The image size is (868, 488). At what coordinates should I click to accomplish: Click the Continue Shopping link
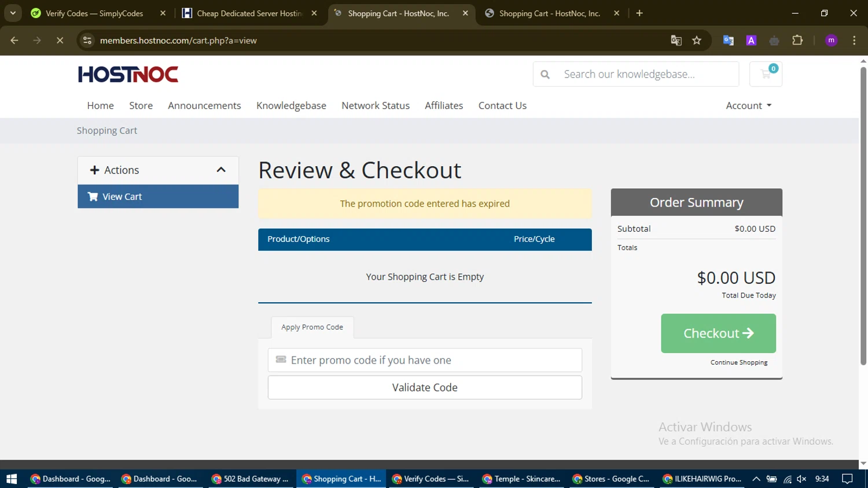click(739, 362)
